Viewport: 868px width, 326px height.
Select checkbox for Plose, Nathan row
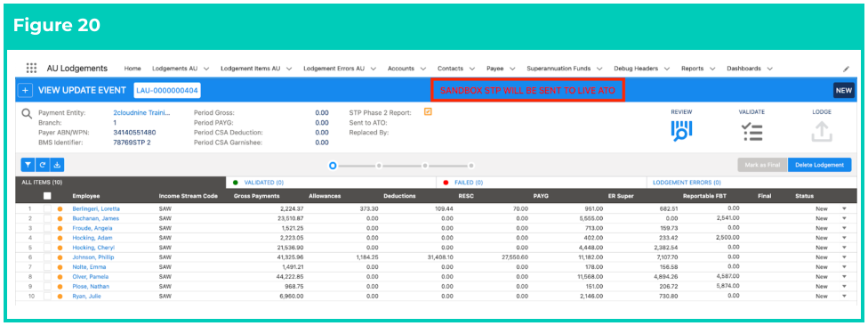click(48, 287)
